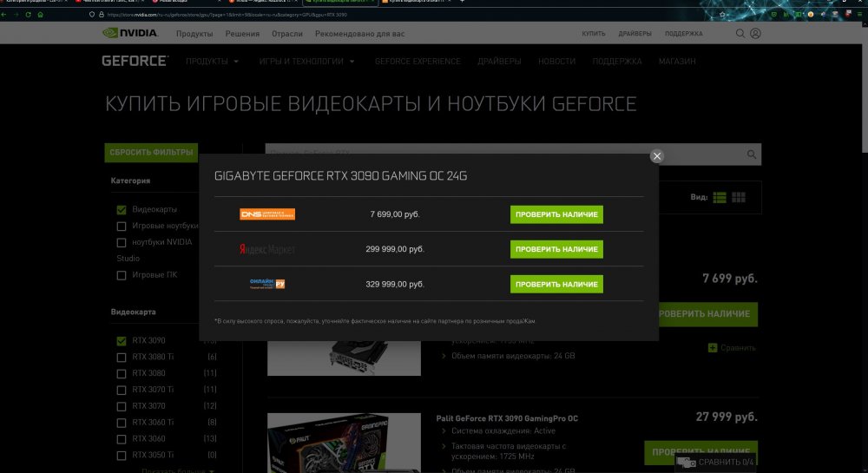Click the Онлайн Трейд retailer logo
The image size is (868, 473).
[x=267, y=284]
